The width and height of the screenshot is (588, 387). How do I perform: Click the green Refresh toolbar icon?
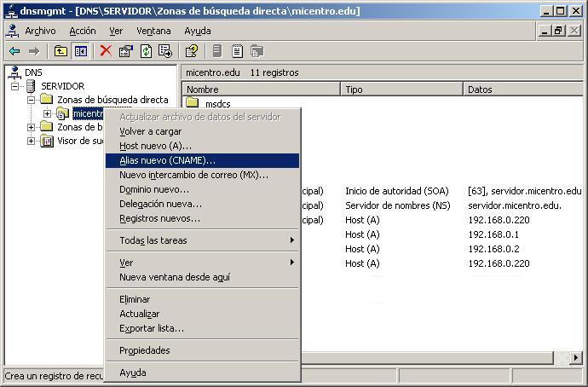coord(146,51)
